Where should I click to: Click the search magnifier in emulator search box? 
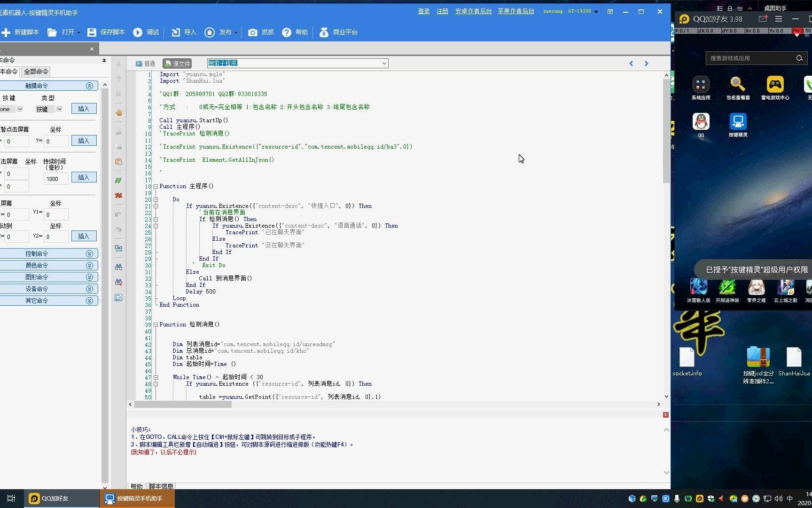799,58
